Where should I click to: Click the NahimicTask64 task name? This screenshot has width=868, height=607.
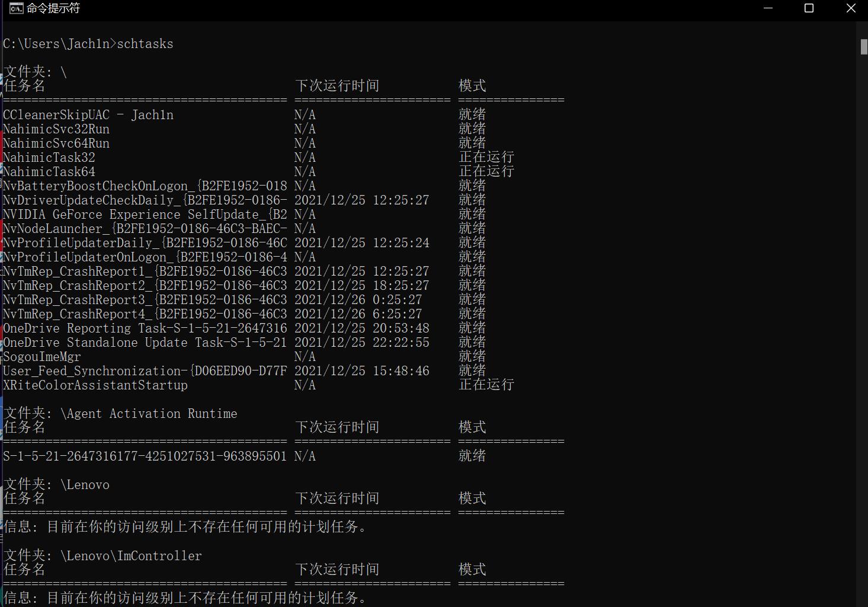tap(49, 171)
